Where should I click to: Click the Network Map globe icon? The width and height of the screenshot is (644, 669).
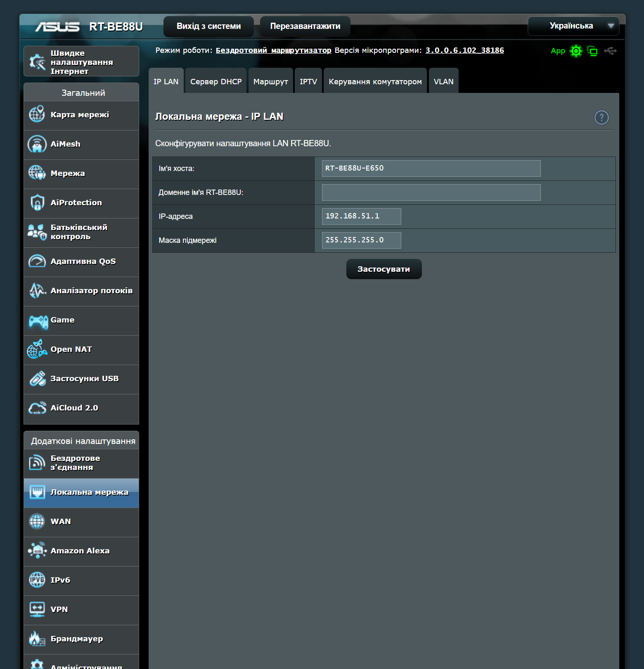pos(37,114)
